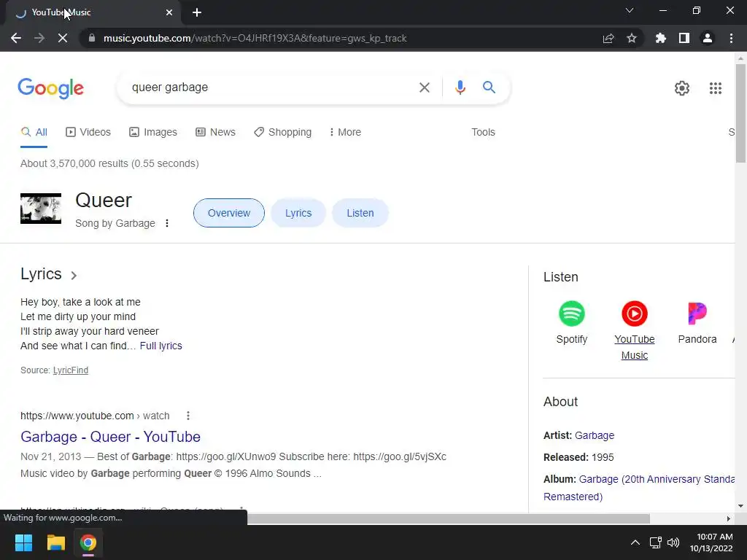Open the network icon in the system tray
This screenshot has height=560, width=747.
656,542
